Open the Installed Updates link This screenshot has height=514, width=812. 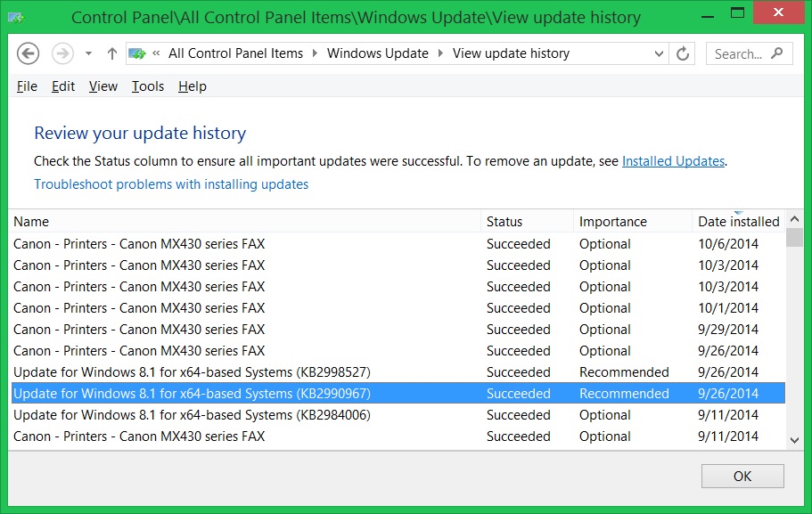pos(673,161)
